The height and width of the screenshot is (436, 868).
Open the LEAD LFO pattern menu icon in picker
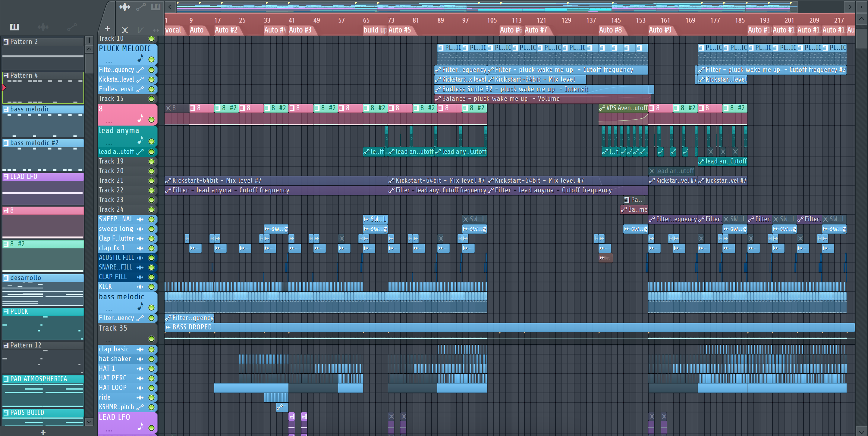click(x=6, y=176)
